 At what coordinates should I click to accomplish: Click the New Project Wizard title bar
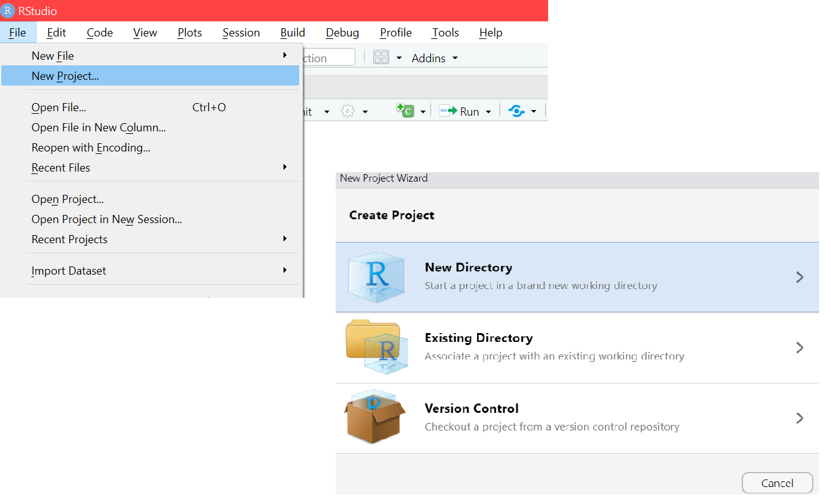point(577,178)
